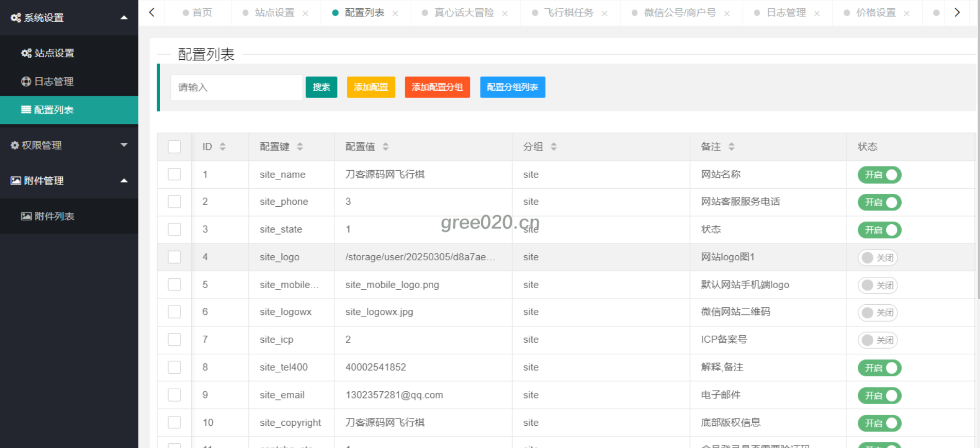Close the 日志管理 tab via X icon
Screen dimensions: 980x448
(x=817, y=13)
